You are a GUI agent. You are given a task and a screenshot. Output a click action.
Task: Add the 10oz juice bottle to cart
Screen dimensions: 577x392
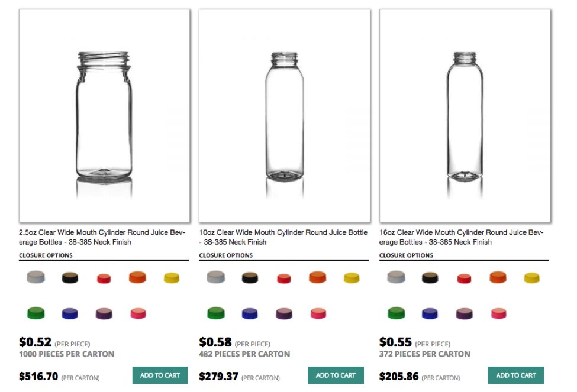pos(336,375)
